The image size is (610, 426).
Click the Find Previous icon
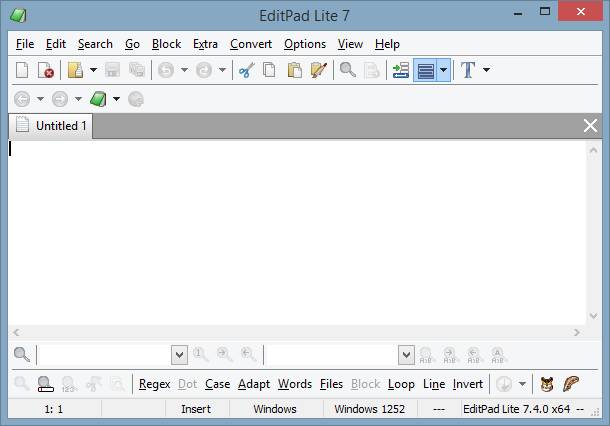248,354
